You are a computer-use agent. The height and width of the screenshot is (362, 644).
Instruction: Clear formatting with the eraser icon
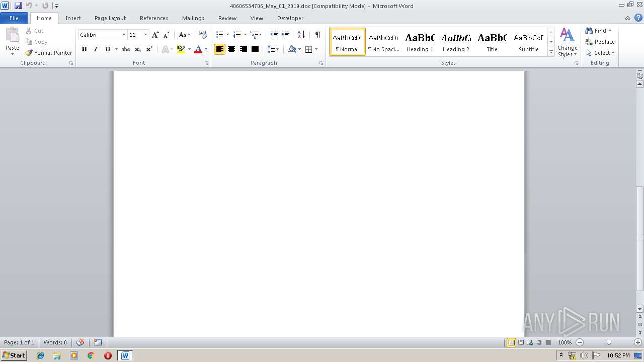203,35
